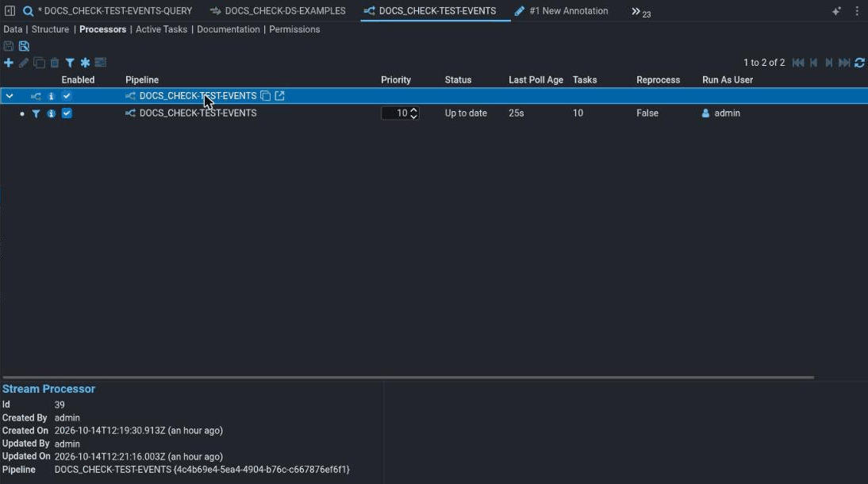Click the Id value 39
This screenshot has width=868, height=484.
(60, 405)
